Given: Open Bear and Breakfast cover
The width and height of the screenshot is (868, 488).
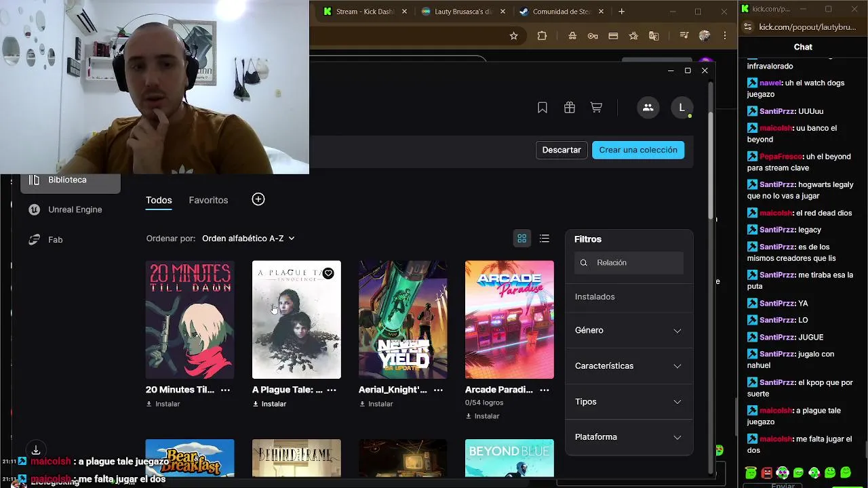Looking at the screenshot, I should pos(190,457).
